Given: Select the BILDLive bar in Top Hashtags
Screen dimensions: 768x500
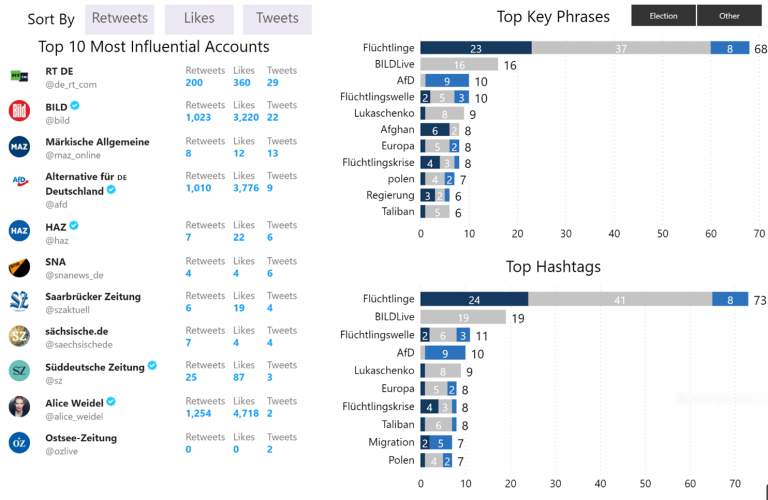Looking at the screenshot, I should point(463,317).
